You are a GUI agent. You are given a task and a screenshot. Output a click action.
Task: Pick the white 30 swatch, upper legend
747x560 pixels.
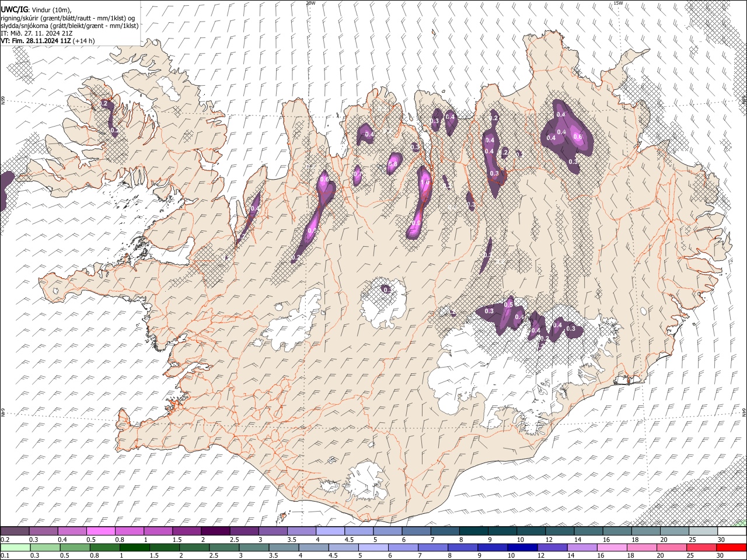click(x=731, y=531)
